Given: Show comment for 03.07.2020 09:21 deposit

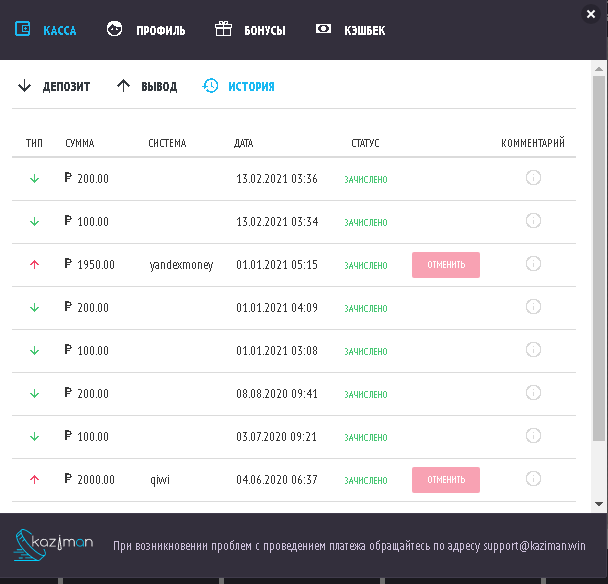Looking at the screenshot, I should [533, 436].
